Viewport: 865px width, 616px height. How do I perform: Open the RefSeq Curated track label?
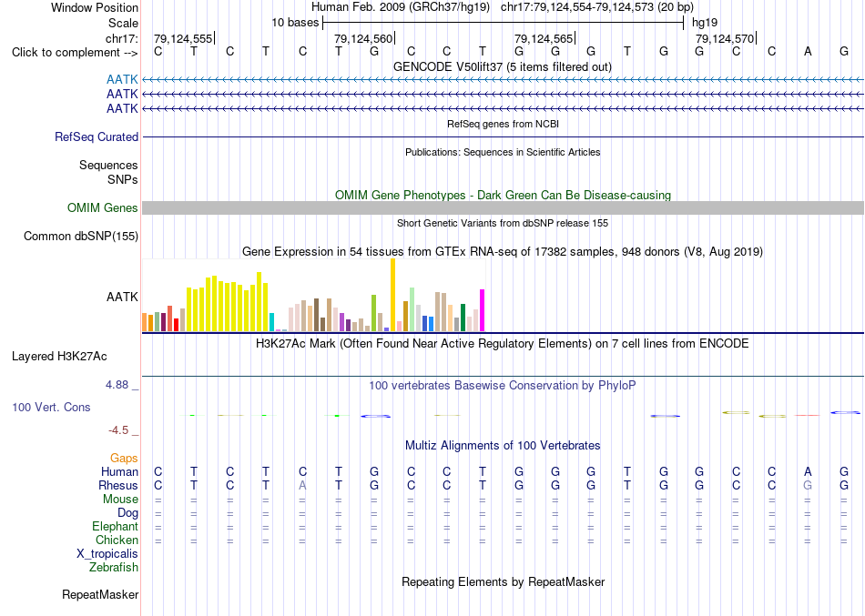(x=97, y=136)
